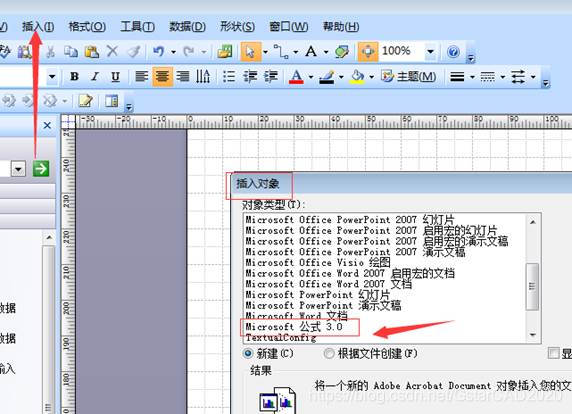
Task: Open the 窗口(W) menu
Action: click(x=289, y=27)
